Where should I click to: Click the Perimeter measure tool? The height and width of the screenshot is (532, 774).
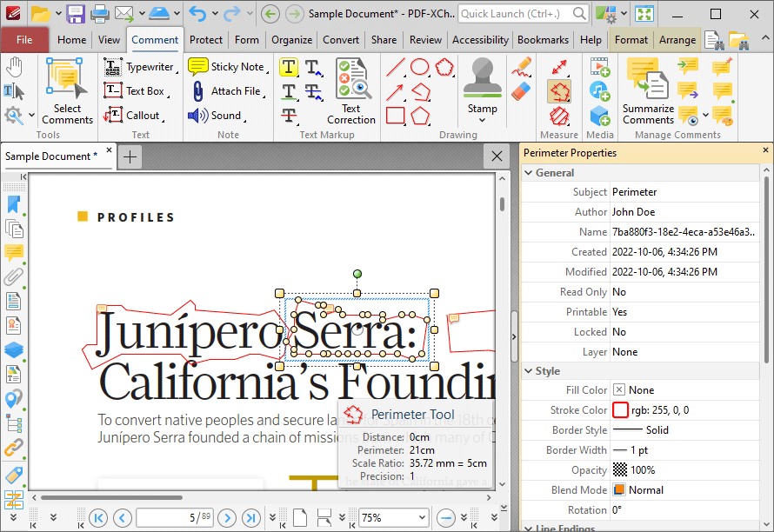[x=559, y=91]
